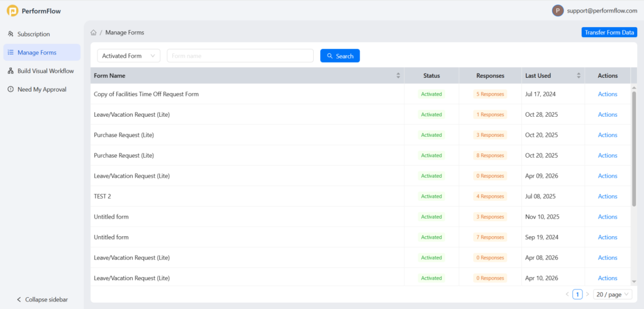Open Actions for Purchase Request with 8 Responses
Image resolution: width=644 pixels, height=309 pixels.
(608, 156)
